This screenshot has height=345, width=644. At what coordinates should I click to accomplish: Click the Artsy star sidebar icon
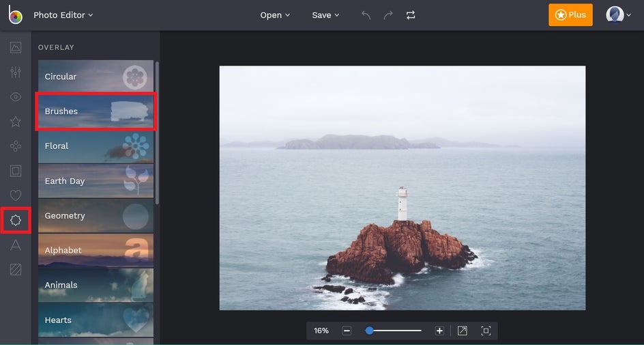point(16,122)
